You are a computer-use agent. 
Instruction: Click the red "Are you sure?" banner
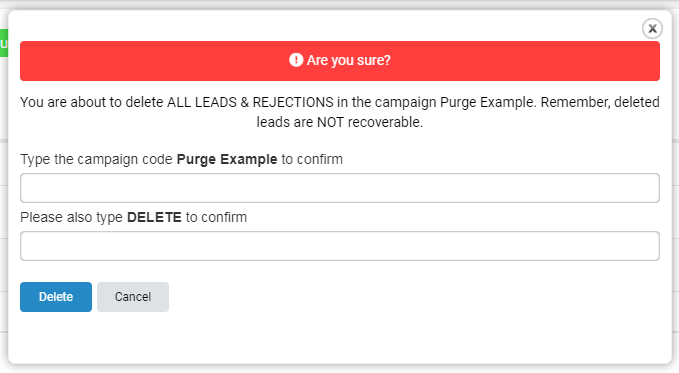point(340,61)
